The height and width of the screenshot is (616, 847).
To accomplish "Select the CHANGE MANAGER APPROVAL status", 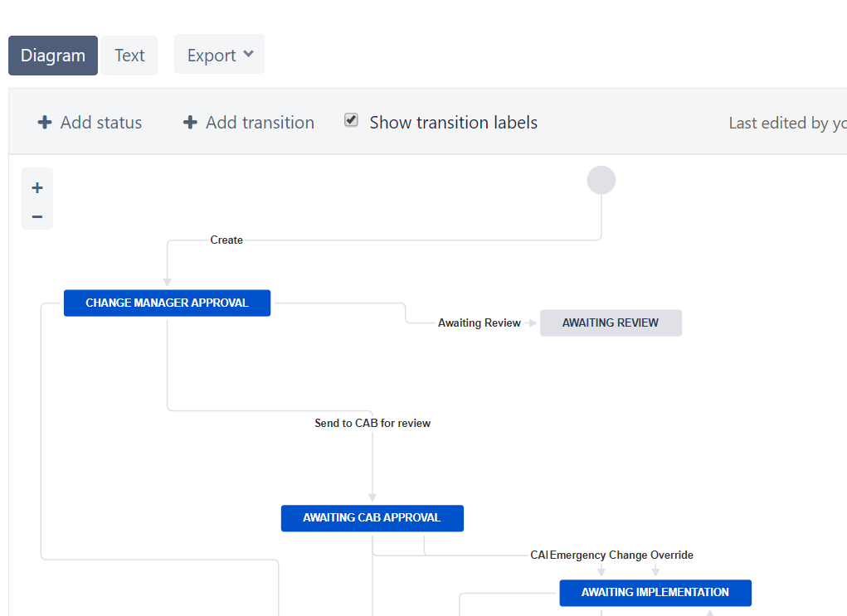I will (x=167, y=303).
